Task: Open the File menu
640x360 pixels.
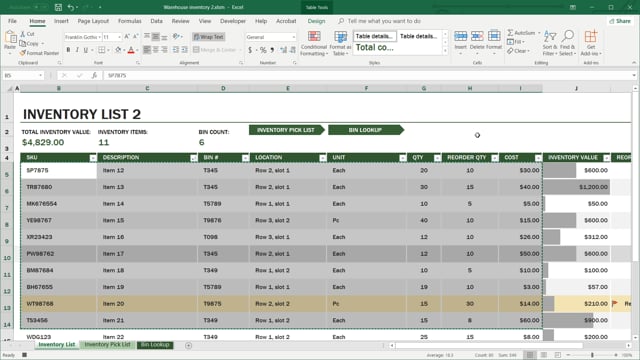Action: 12,21
